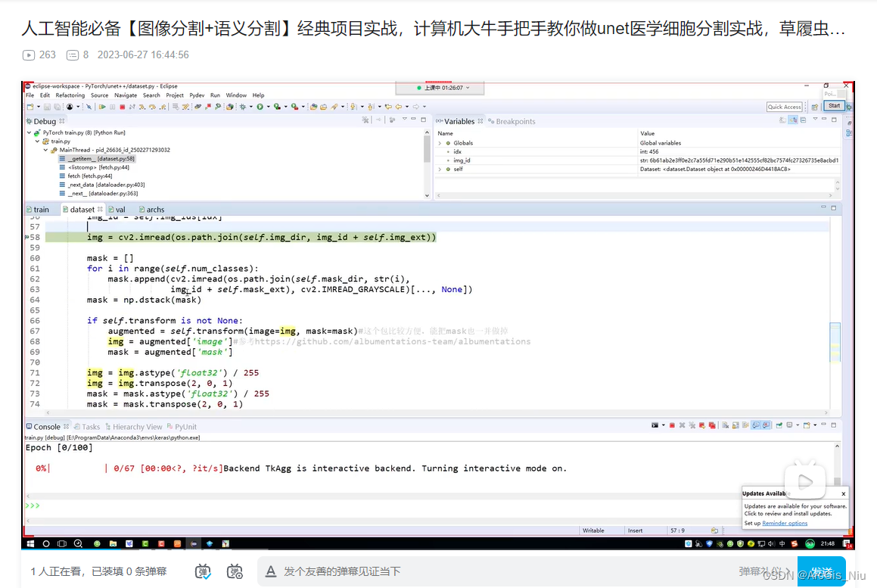Switch to the Breakpoints tab
Viewport: 877px width, 588px height.
pyautogui.click(x=512, y=121)
